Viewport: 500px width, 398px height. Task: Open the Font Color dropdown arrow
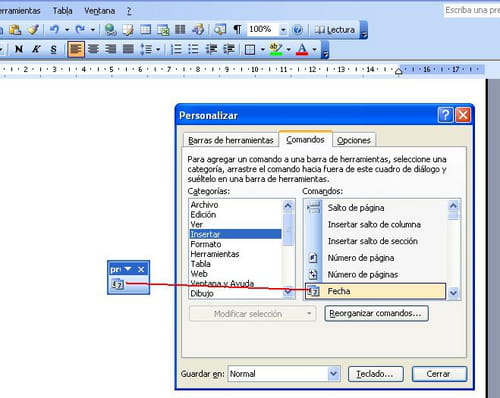point(314,50)
